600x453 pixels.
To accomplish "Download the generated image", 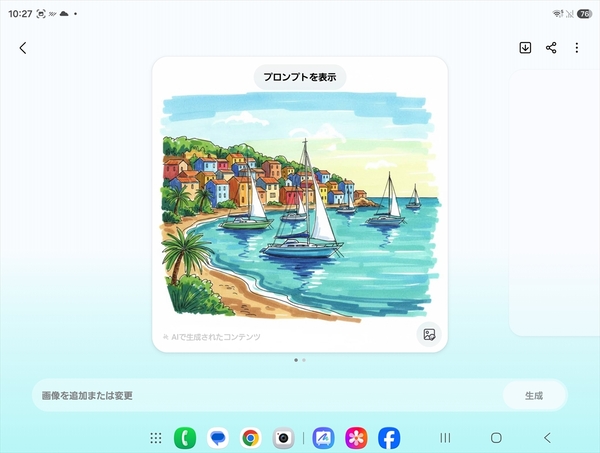I will point(525,48).
